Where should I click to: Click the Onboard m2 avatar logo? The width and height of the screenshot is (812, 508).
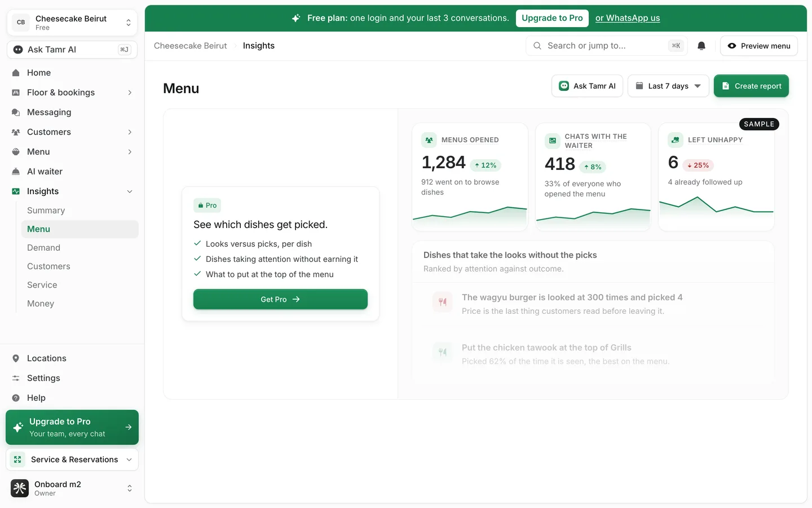tap(20, 488)
